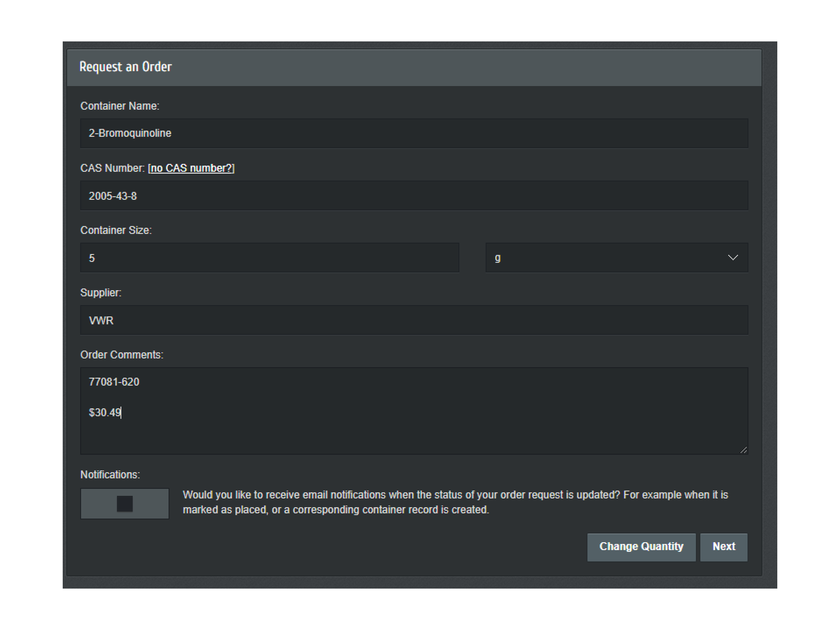The image size is (840, 630).
Task: Click the 'Request an Order' header bar
Action: [414, 67]
